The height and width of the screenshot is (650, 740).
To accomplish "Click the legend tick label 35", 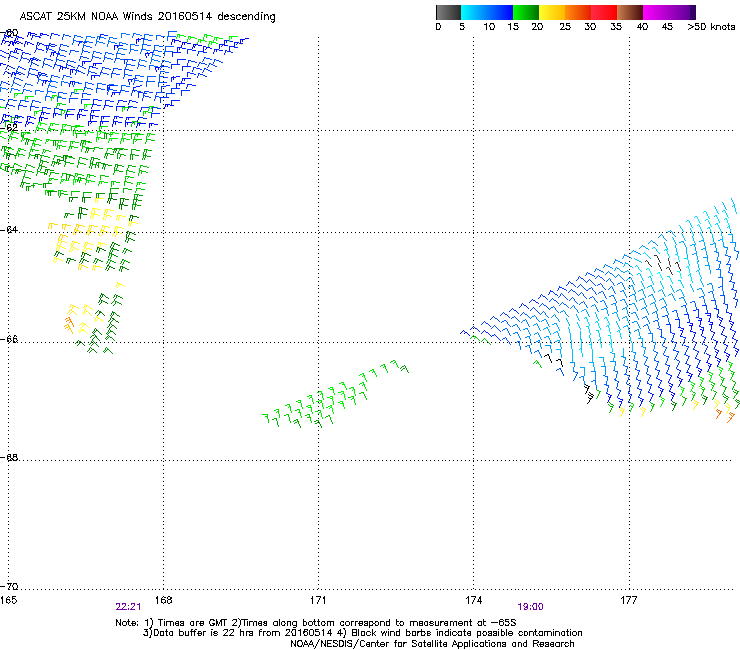I will pos(616,27).
